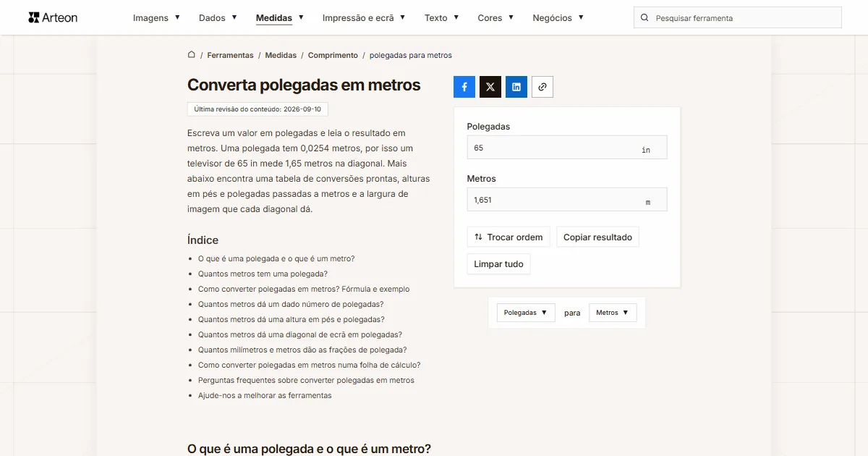The width and height of the screenshot is (868, 456).
Task: Open the Metros target unit dropdown
Action: click(x=613, y=313)
